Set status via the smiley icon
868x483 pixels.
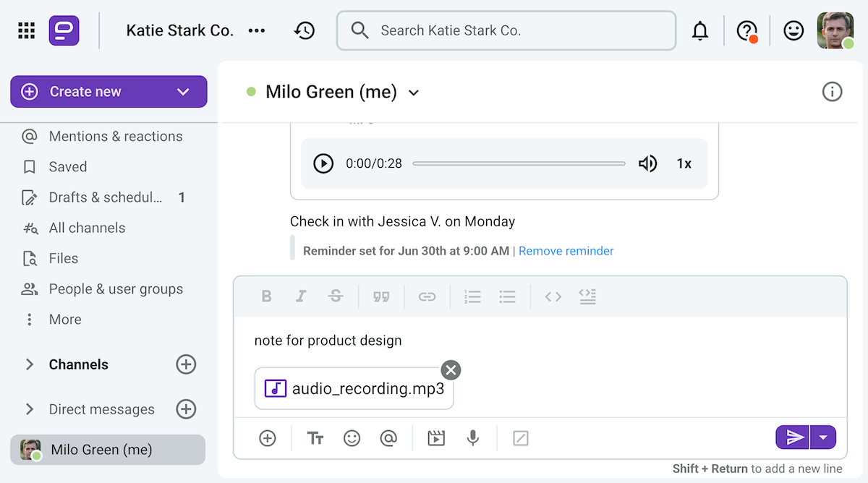point(793,30)
